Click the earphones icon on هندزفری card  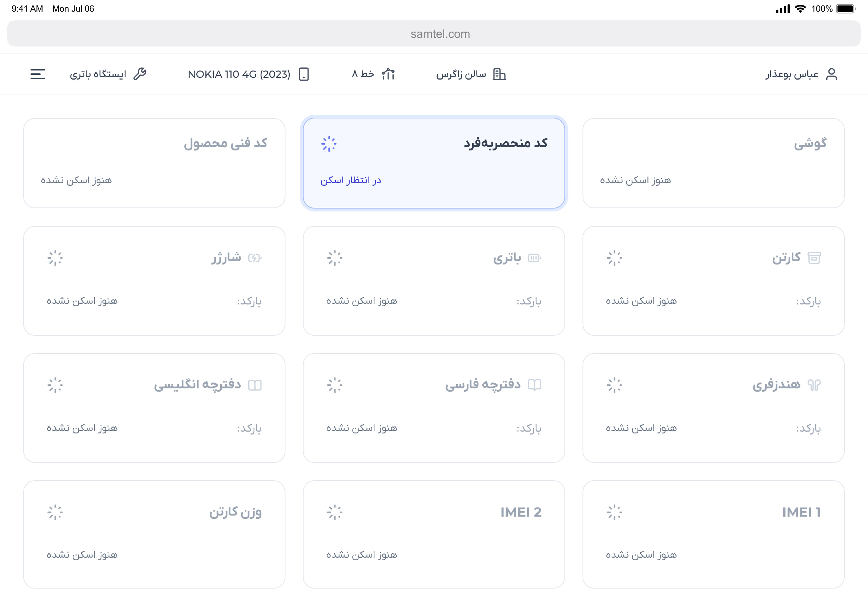point(814,385)
